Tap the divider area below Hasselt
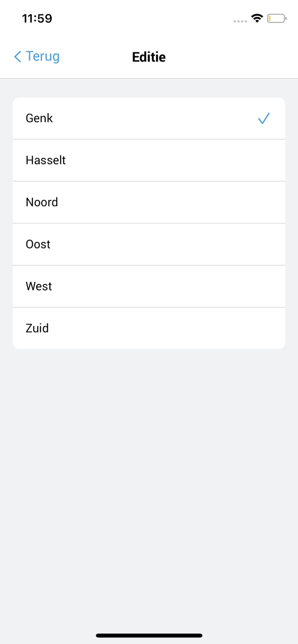Image resolution: width=298 pixels, height=644 pixels. pyautogui.click(x=149, y=181)
